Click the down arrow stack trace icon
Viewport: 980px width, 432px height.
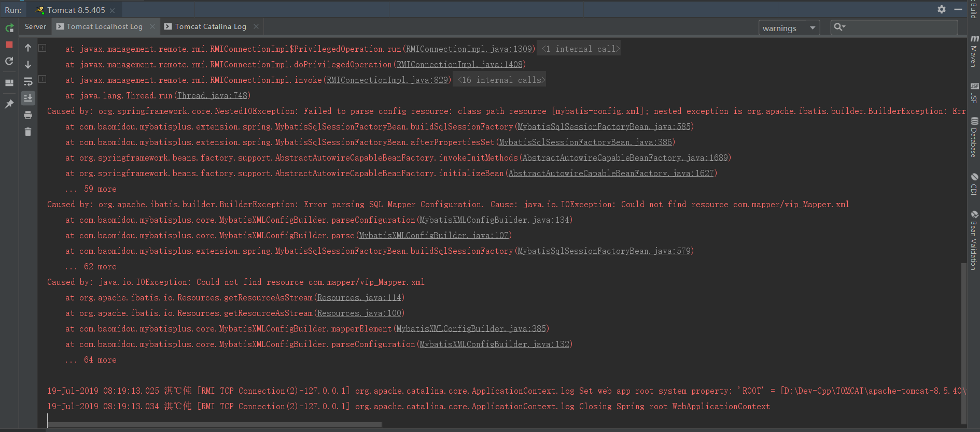pyautogui.click(x=28, y=65)
